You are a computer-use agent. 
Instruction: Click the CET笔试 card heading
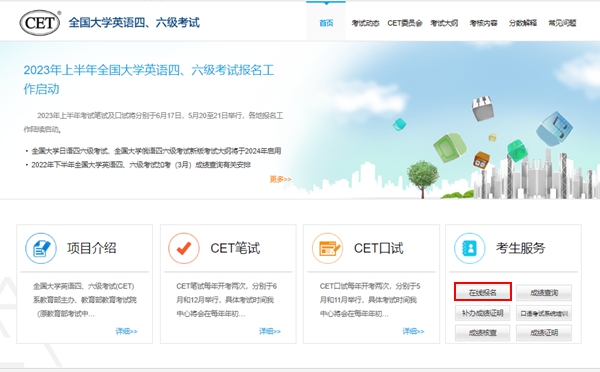235,248
